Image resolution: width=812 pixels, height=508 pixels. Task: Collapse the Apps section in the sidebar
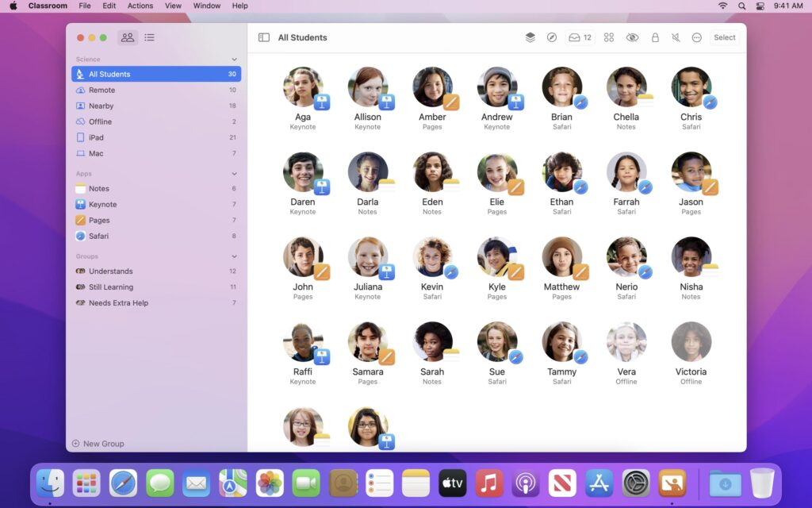point(234,174)
